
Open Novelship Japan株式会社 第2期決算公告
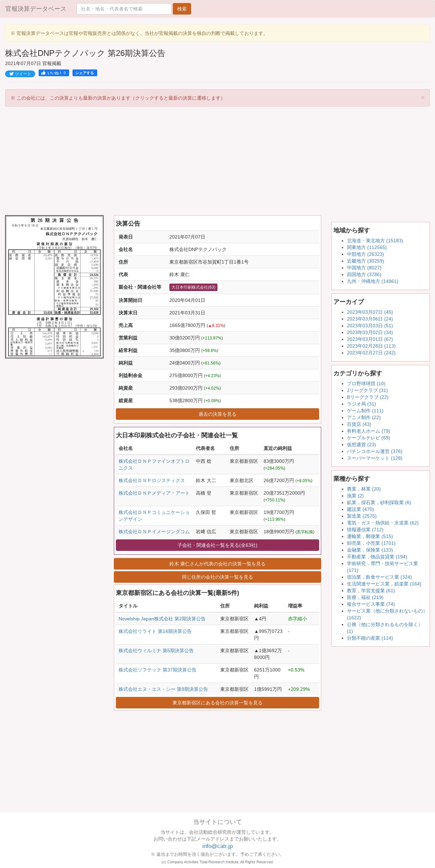[162, 619]
